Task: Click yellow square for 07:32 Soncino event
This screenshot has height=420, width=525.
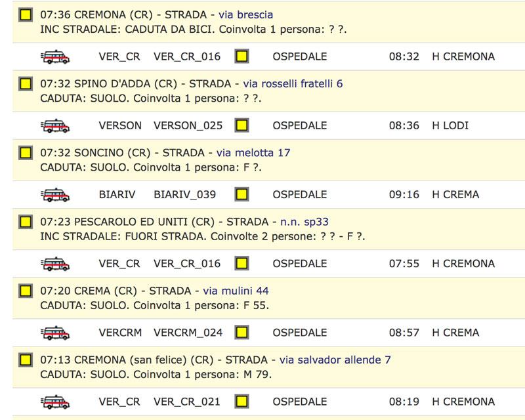Action: pyautogui.click(x=26, y=153)
